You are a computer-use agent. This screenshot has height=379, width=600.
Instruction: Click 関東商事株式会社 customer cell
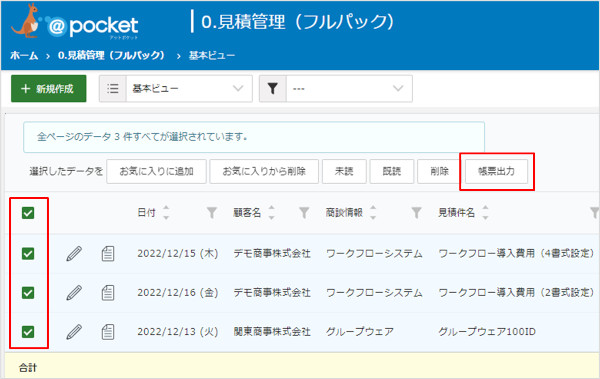[272, 332]
